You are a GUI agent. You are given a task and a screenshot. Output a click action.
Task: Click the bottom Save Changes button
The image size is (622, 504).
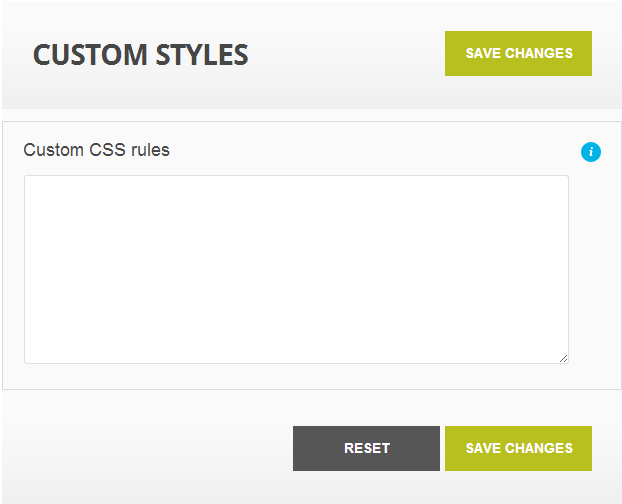[518, 448]
